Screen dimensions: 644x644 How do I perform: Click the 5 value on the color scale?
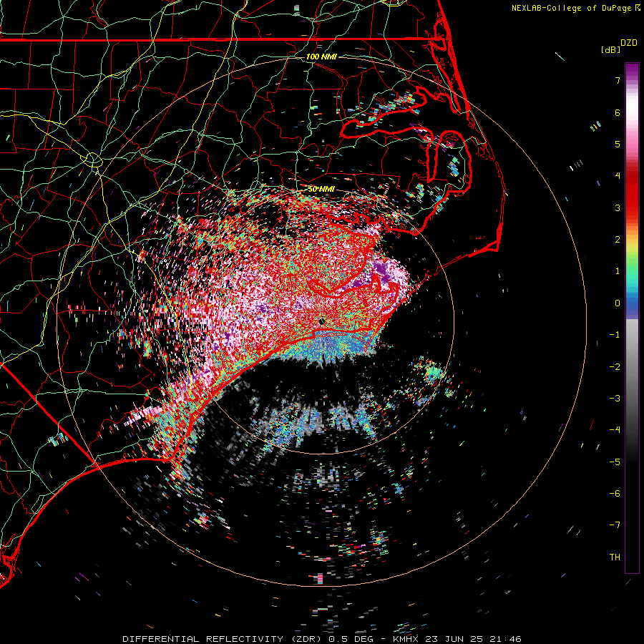pyautogui.click(x=618, y=144)
